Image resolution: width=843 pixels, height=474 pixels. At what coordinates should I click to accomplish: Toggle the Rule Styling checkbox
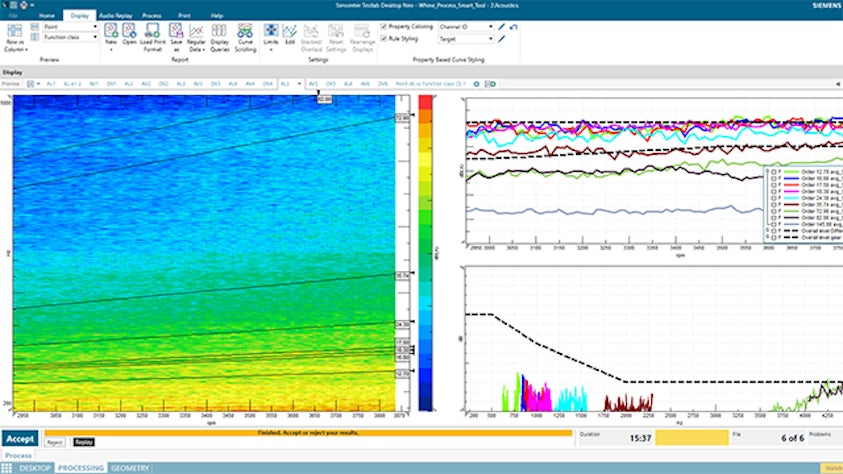pyautogui.click(x=384, y=39)
